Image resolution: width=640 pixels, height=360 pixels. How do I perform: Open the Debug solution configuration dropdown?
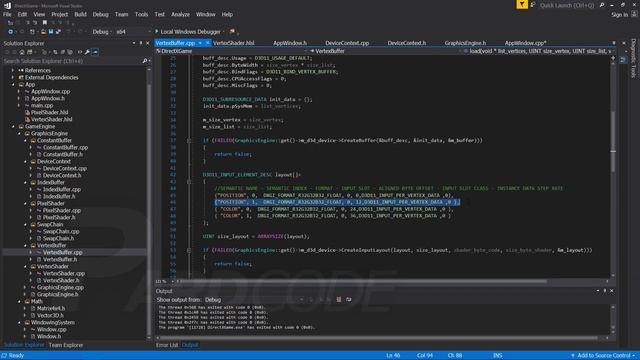(102, 31)
